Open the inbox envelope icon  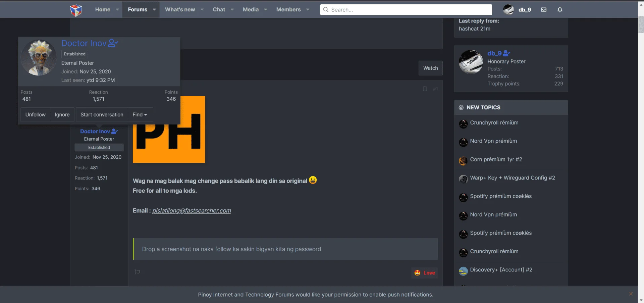point(544,10)
